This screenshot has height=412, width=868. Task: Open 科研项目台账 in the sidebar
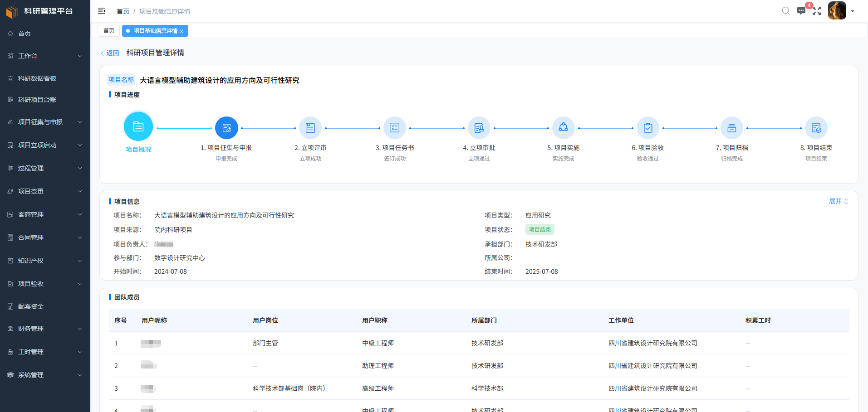(45, 100)
